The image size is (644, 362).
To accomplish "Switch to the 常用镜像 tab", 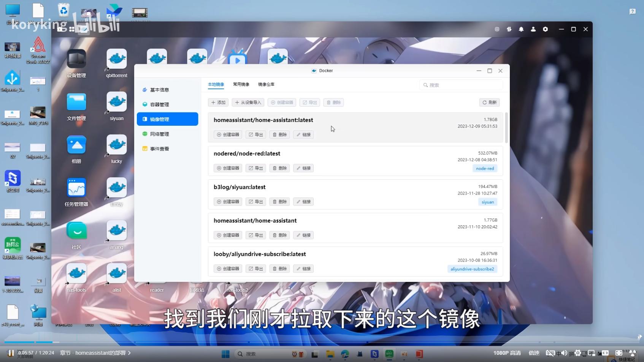I will tap(241, 84).
